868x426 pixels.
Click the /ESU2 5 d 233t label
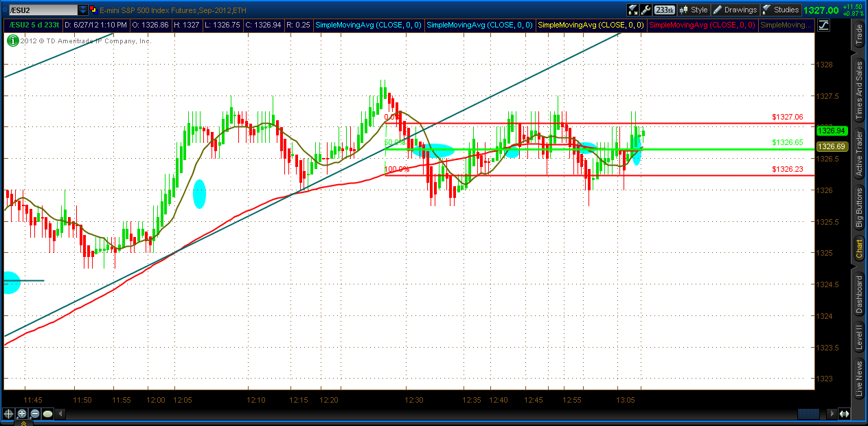34,25
